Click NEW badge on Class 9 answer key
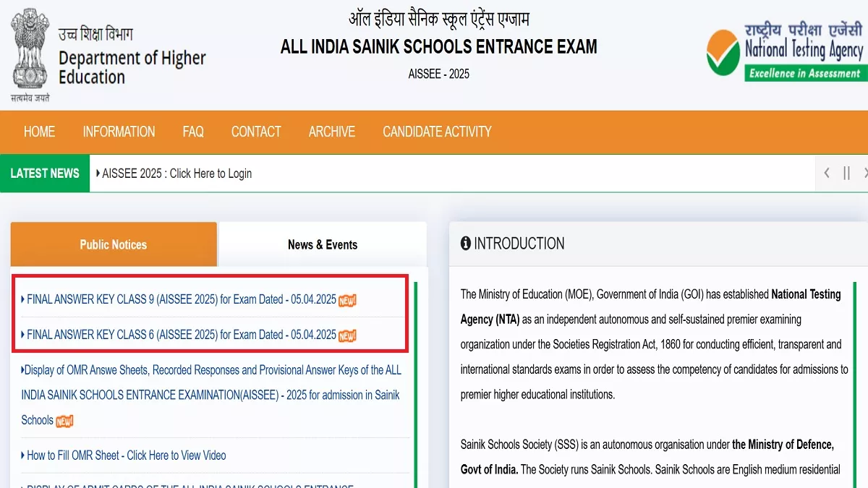 click(347, 300)
